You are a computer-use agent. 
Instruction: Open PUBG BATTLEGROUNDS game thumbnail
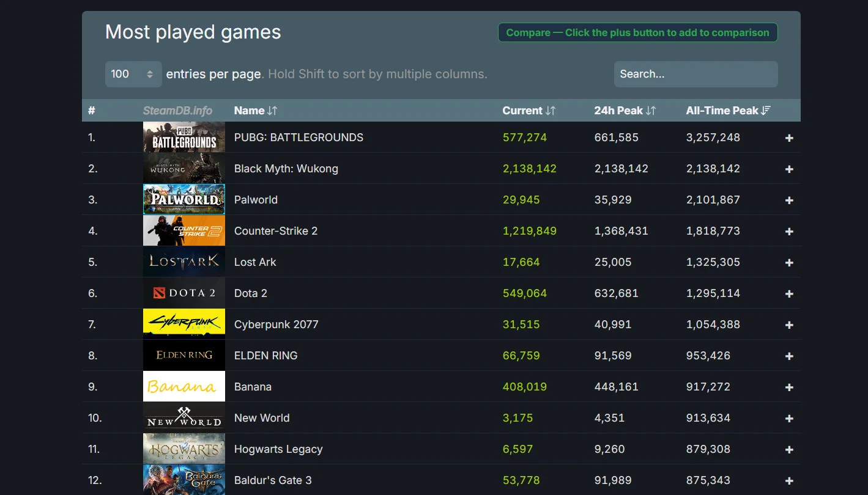[184, 137]
